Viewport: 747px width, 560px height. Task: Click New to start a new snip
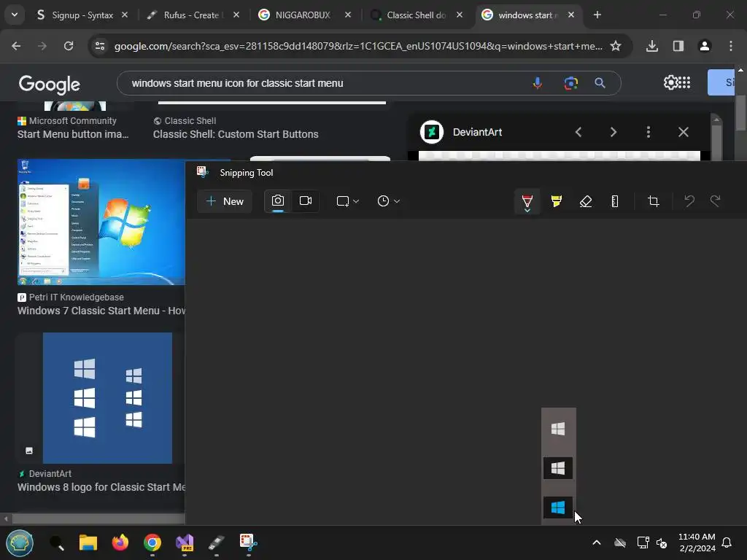(x=225, y=201)
